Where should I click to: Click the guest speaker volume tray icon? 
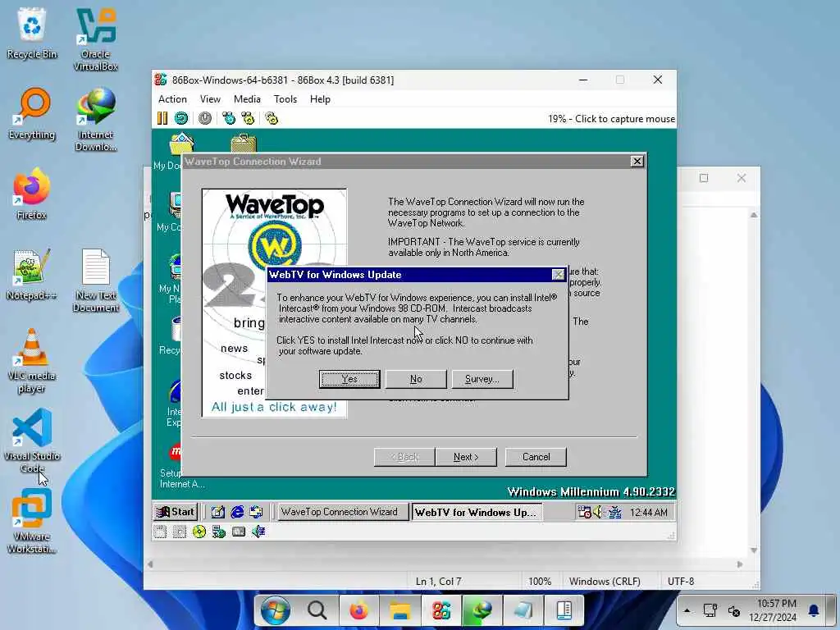(x=598, y=512)
